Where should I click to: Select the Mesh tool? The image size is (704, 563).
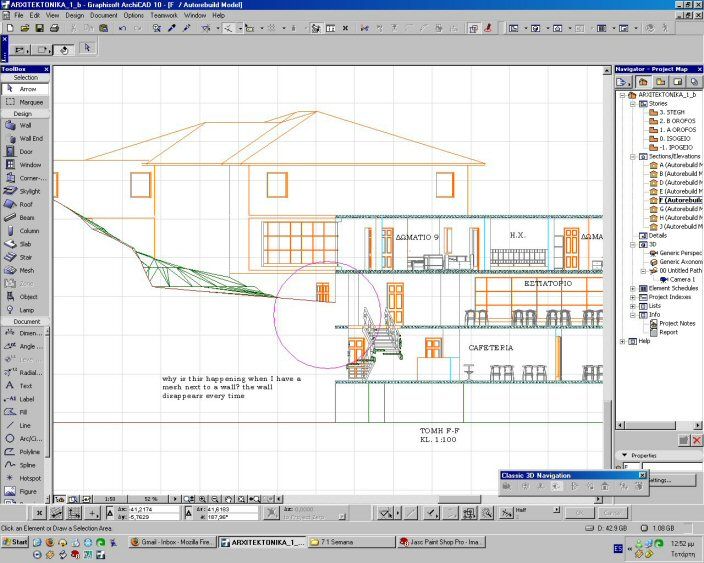[24, 270]
